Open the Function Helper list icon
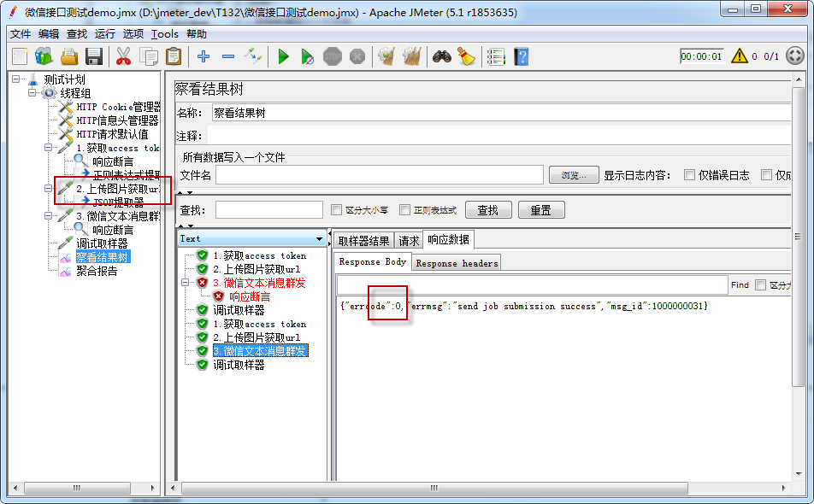This screenshot has width=814, height=504. [496, 56]
